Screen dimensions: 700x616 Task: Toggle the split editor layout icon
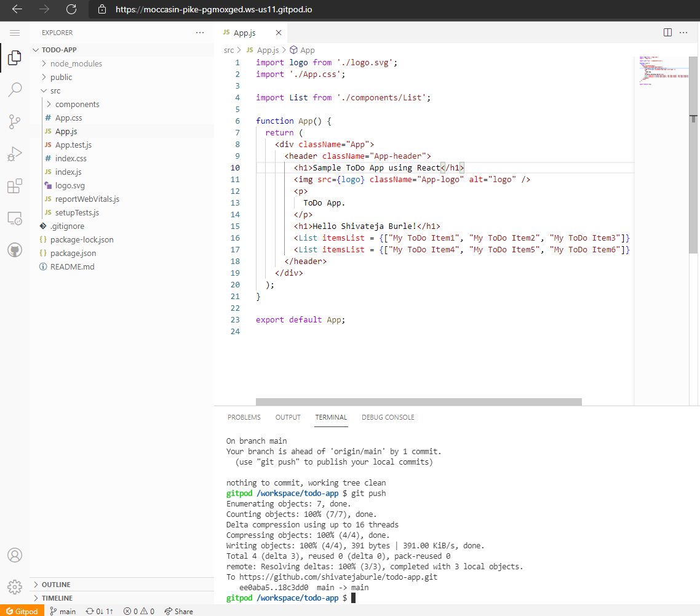click(x=667, y=33)
